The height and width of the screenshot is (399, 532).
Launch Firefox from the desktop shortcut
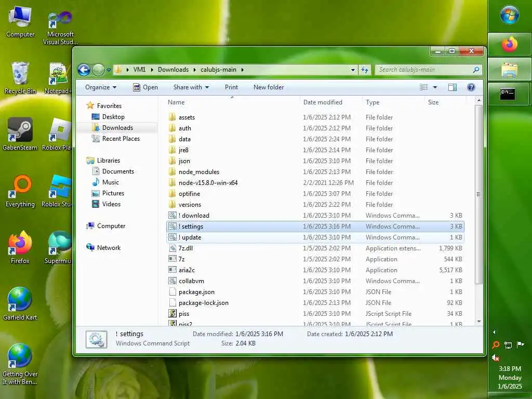20,247
